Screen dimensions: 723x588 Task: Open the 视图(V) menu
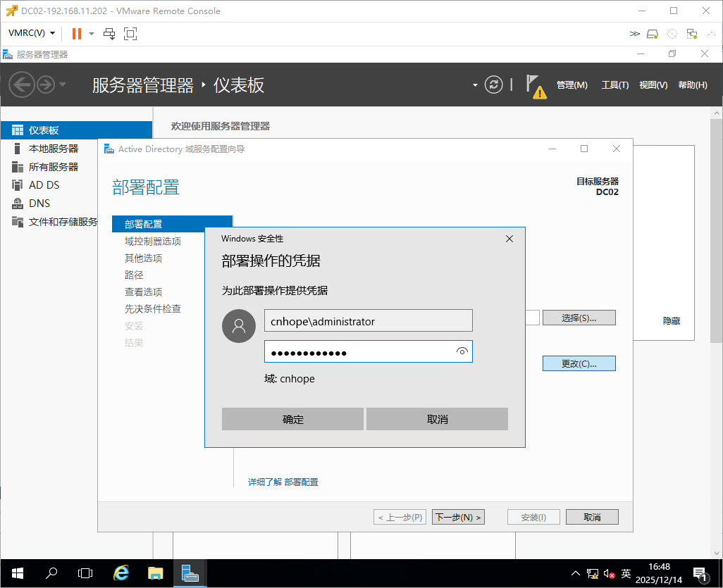pyautogui.click(x=653, y=85)
